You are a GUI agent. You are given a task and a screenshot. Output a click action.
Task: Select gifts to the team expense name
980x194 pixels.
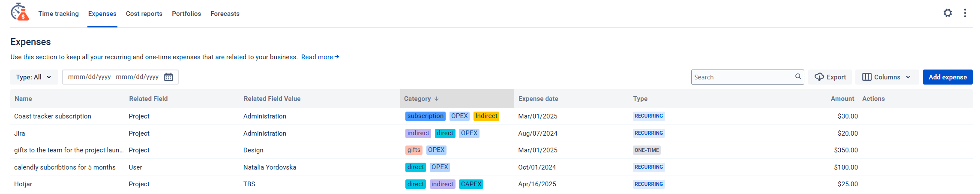(x=69, y=150)
